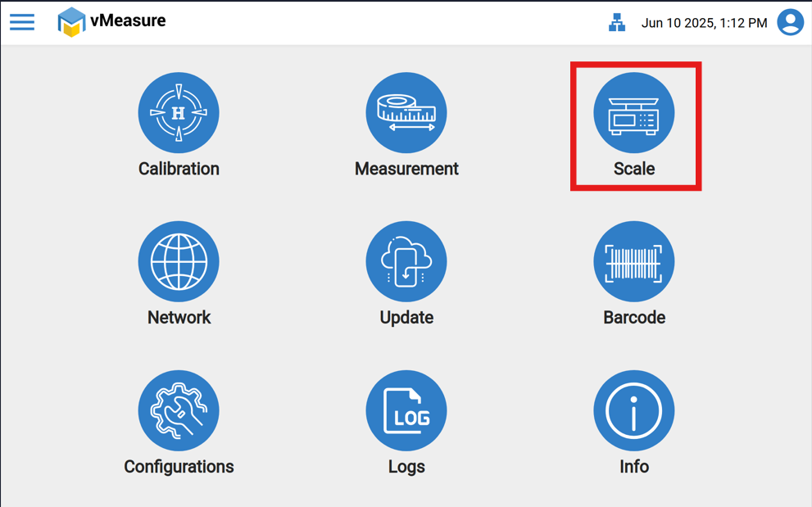Viewport: 812px width, 507px height.
Task: Select the Scale weighing machine icon
Action: click(634, 113)
